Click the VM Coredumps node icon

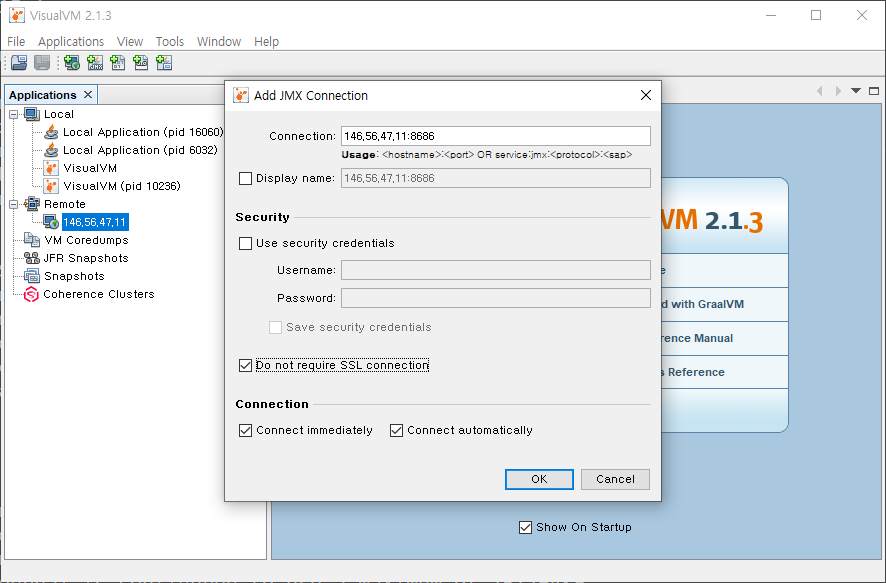click(x=32, y=240)
